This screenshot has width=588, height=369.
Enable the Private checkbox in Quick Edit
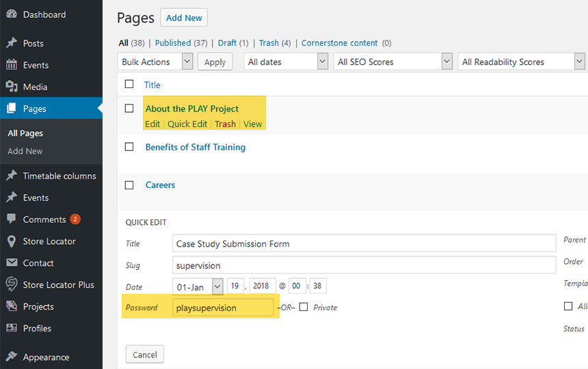coord(304,307)
